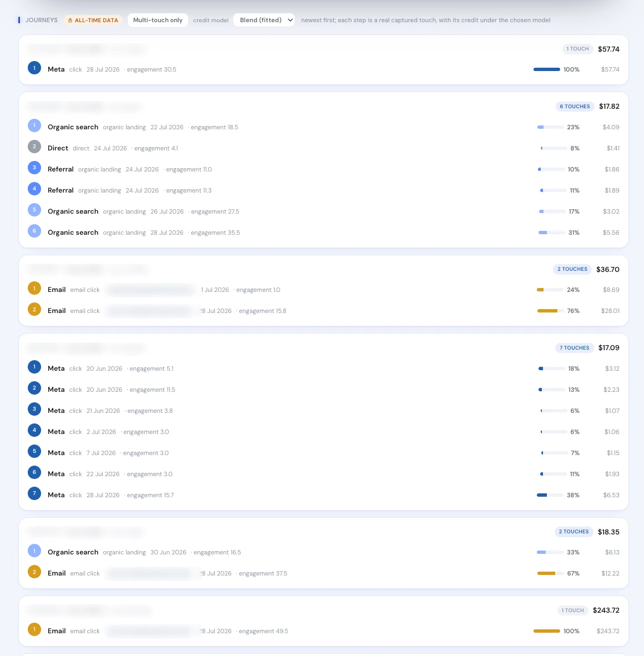Click step 1 circle for Meta engagement 5.1
Image resolution: width=644 pixels, height=656 pixels.
(x=34, y=367)
